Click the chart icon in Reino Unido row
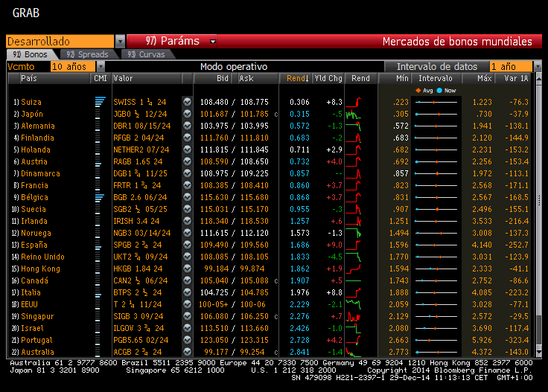The image size is (548, 392). [x=188, y=257]
